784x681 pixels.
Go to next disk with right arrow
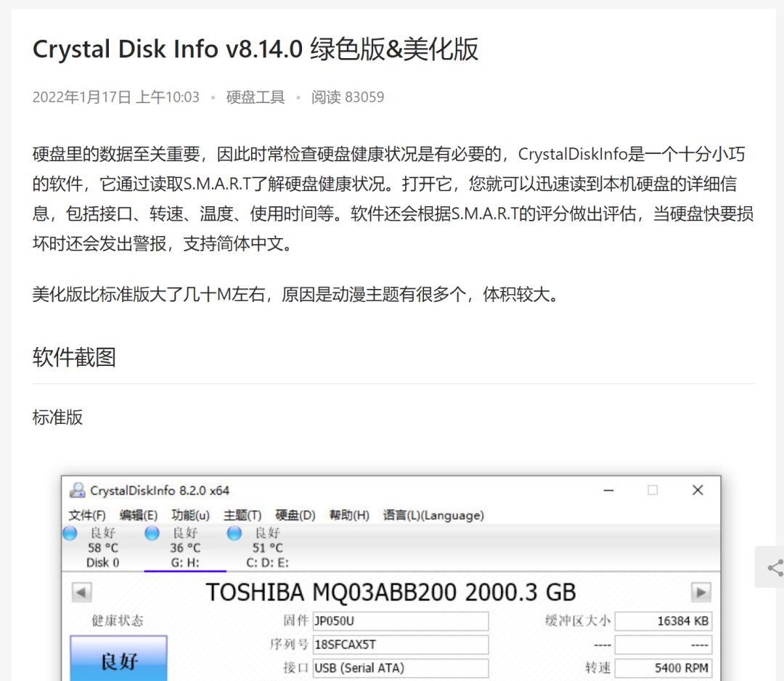701,592
